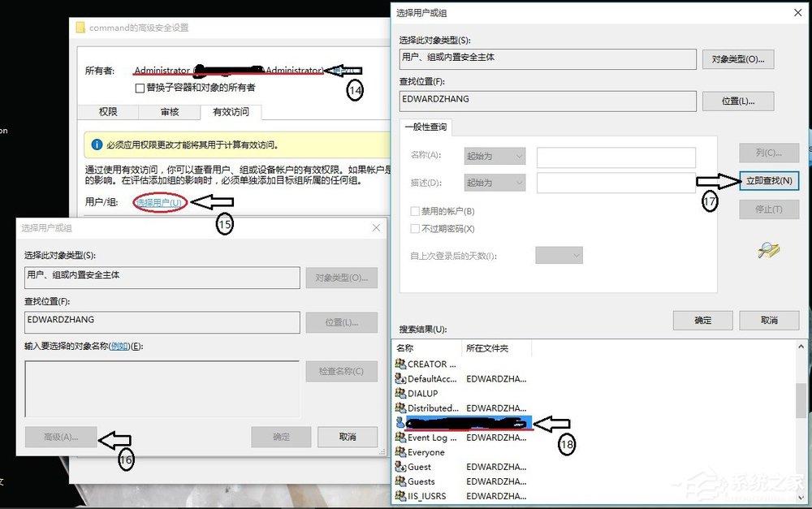Viewport: 812px width, 509px height.
Task: Enable 替换子容器和对象的所有者 checkbox
Action: coord(139,88)
